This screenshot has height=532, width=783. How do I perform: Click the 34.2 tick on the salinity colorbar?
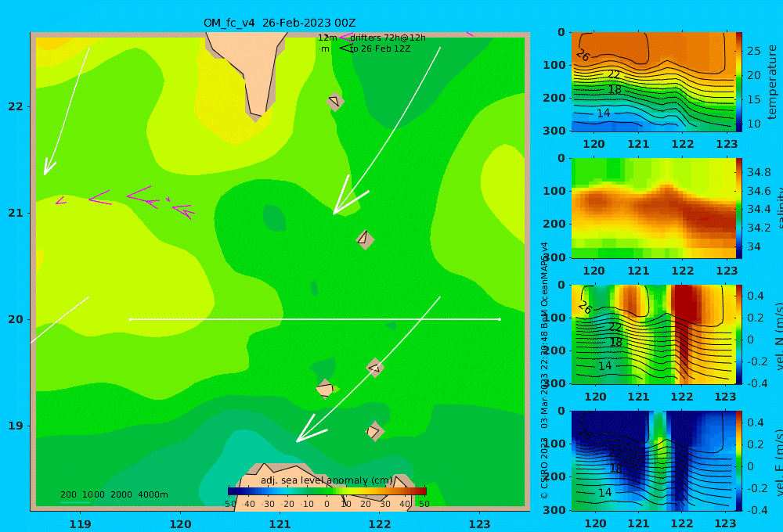pos(759,228)
